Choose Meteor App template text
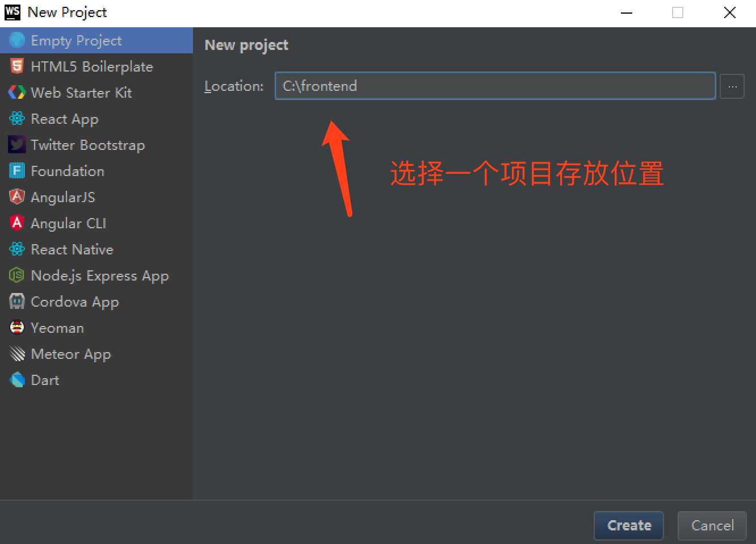 pyautogui.click(x=71, y=354)
